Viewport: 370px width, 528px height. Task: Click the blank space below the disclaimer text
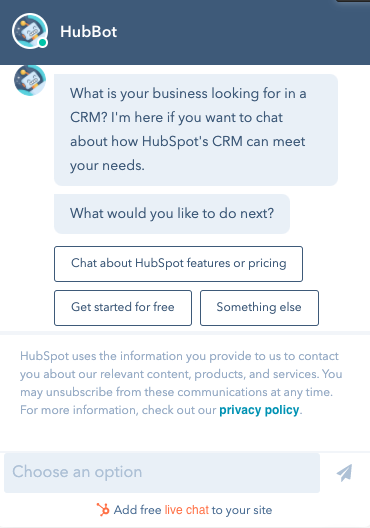tap(185, 434)
